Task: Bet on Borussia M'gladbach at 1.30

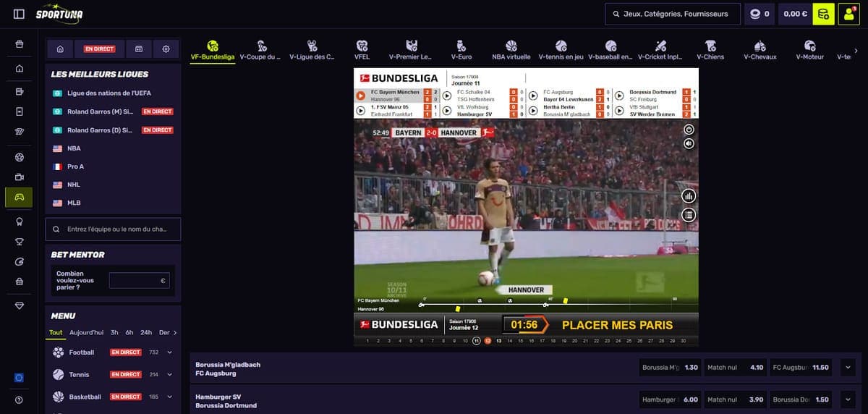Action: click(670, 367)
